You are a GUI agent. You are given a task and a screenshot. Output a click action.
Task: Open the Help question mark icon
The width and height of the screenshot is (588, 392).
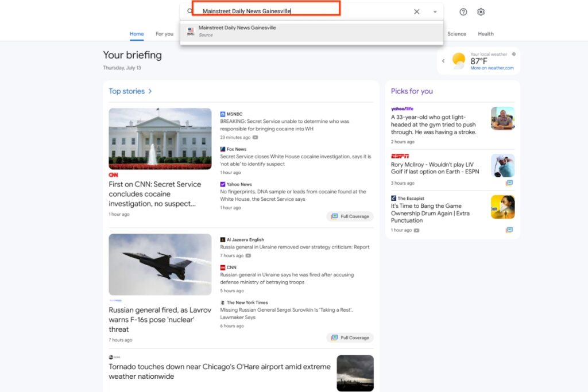click(x=463, y=12)
